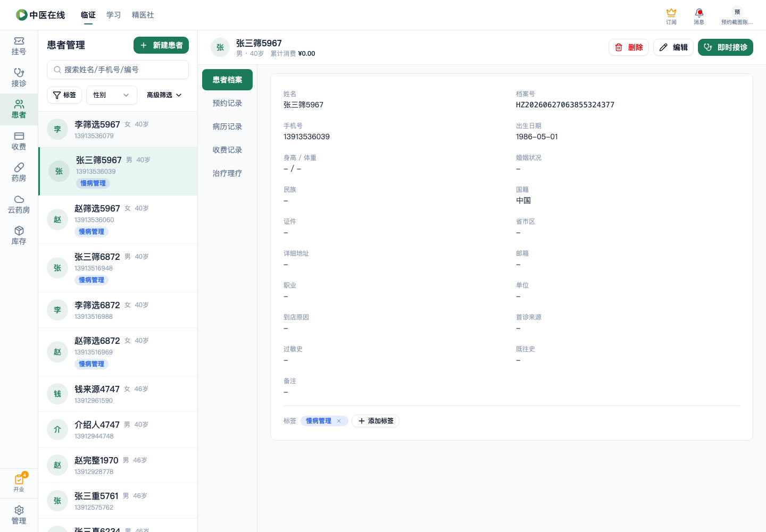Switch to the 学习 top tab

pos(114,15)
